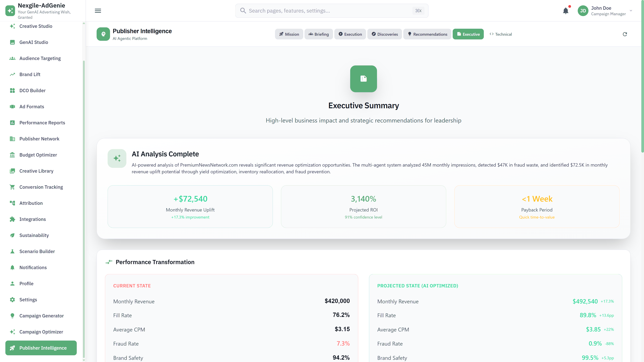Image resolution: width=644 pixels, height=362 pixels.
Task: Toggle the hamburger sidebar menu
Action: pyautogui.click(x=98, y=11)
